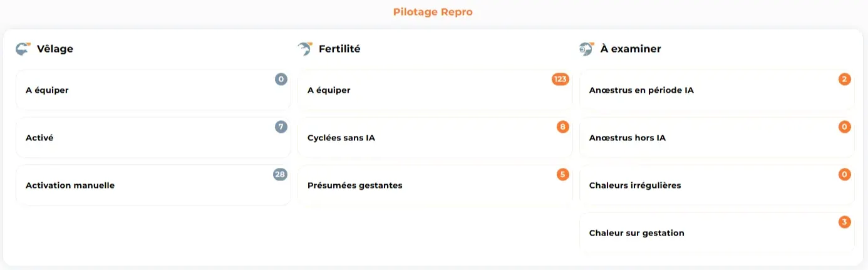Click the Vêlage section cow icon
Image resolution: width=868 pixels, height=270 pixels.
(23, 48)
